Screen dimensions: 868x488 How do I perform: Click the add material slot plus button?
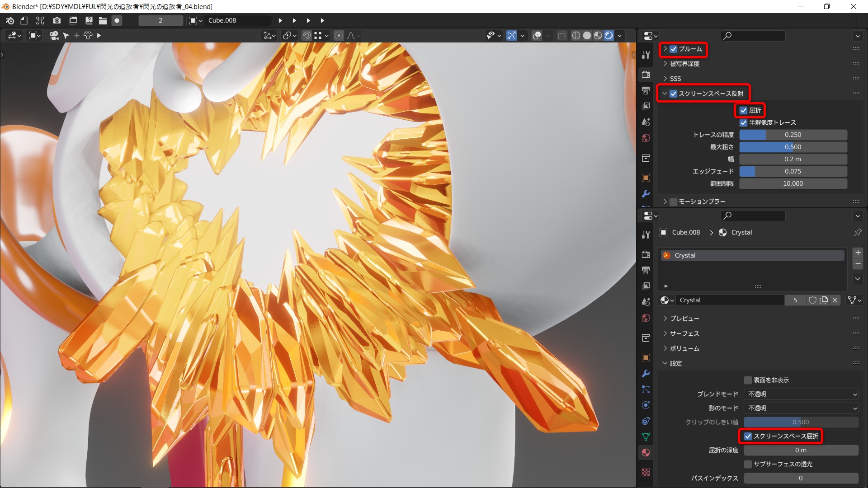[858, 253]
